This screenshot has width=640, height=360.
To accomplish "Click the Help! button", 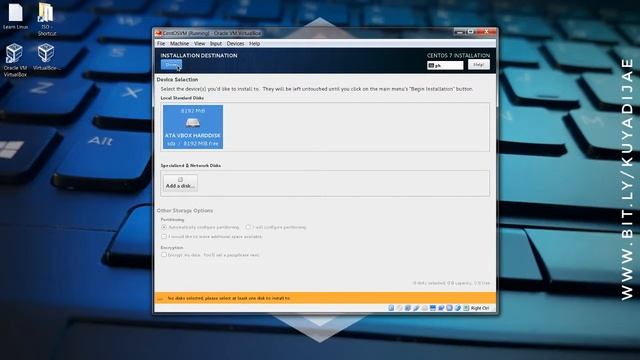I will point(478,64).
